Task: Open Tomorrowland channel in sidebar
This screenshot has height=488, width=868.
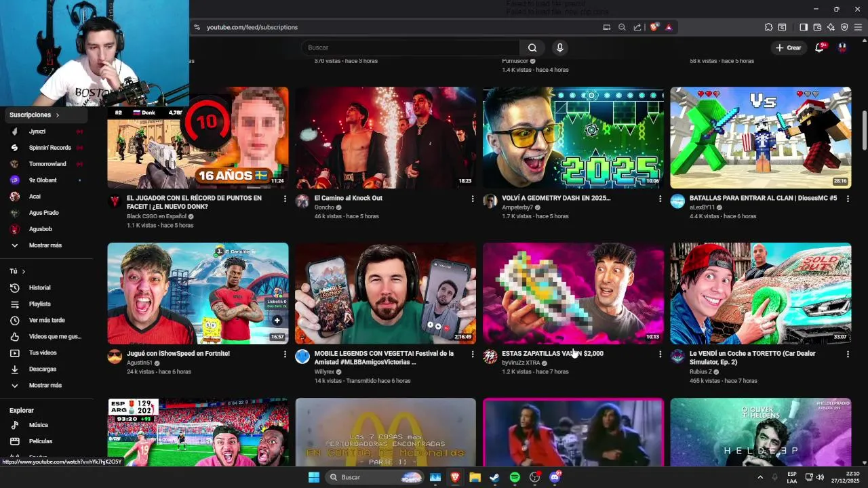Action: point(46,164)
